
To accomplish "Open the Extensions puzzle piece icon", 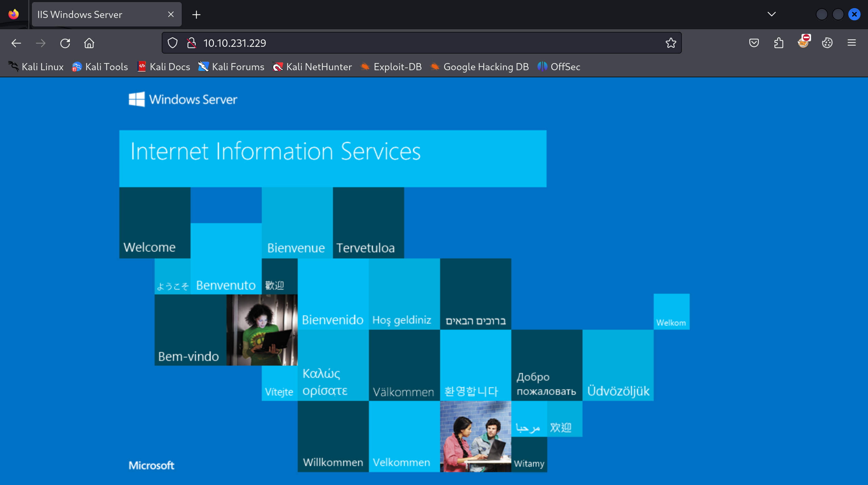I will (779, 43).
